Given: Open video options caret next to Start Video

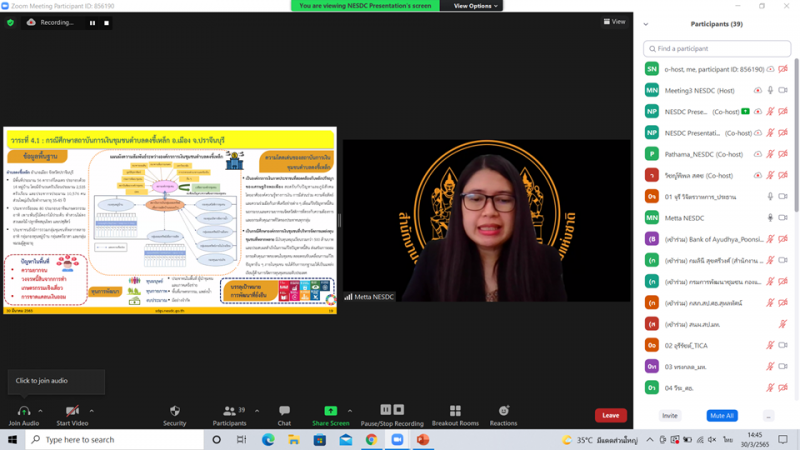Looking at the screenshot, I should (x=91, y=411).
